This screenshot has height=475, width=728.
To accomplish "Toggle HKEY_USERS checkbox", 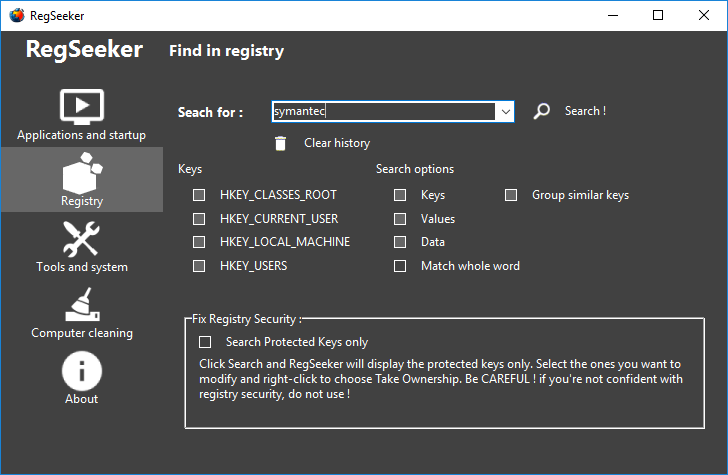I will [x=199, y=266].
